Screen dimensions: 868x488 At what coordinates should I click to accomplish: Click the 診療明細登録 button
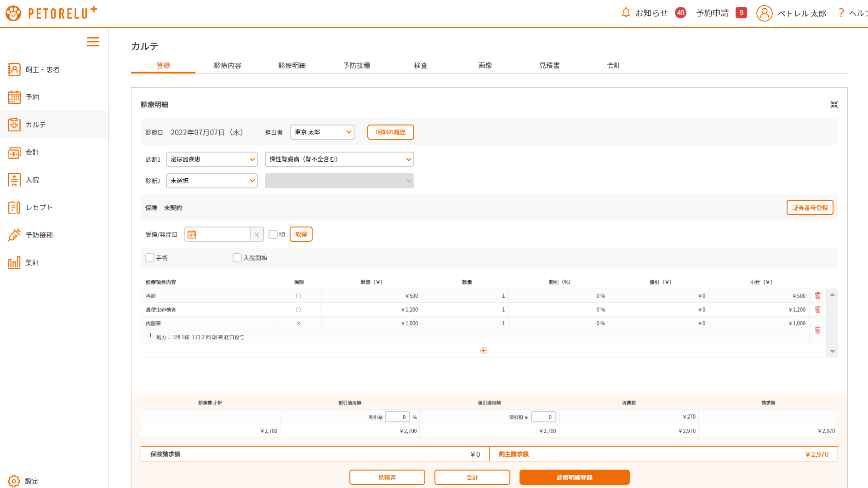tap(575, 477)
